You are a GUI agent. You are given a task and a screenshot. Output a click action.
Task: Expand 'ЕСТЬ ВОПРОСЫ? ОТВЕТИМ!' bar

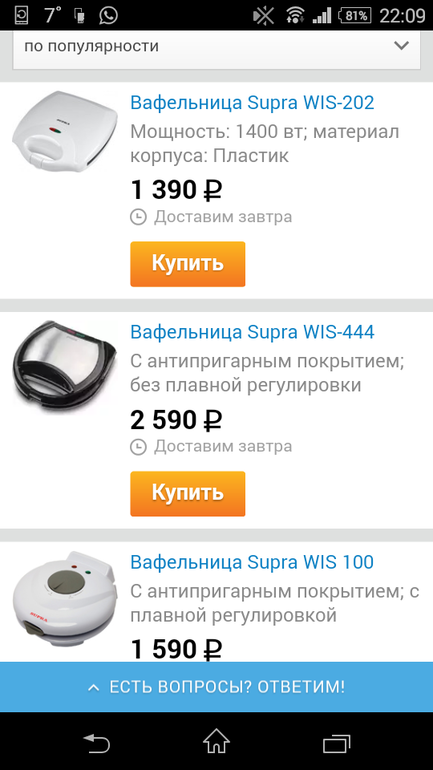point(216,687)
